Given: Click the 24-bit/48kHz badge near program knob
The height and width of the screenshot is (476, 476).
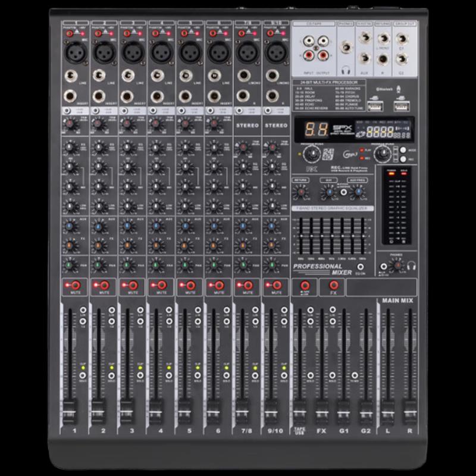Looking at the screenshot, I should click(x=328, y=153).
